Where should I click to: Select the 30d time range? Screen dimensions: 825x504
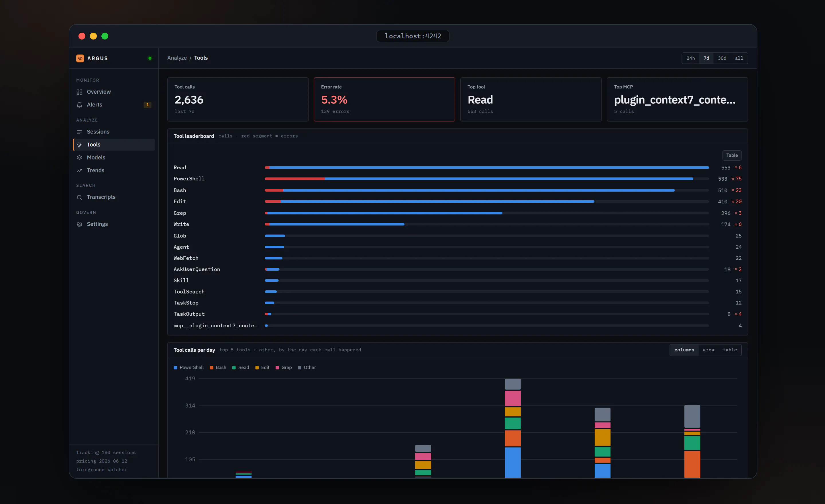pos(722,58)
